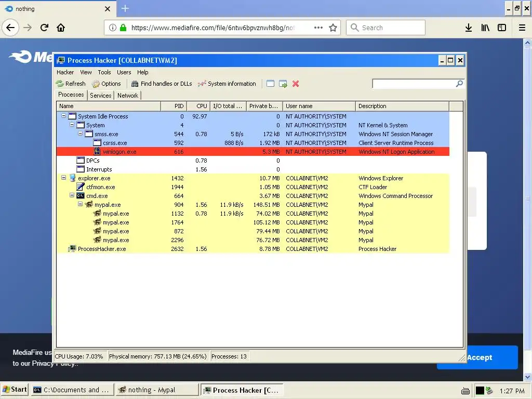Select the winlogon.exe process row
Screen dimensions: 532x399
(x=253, y=152)
